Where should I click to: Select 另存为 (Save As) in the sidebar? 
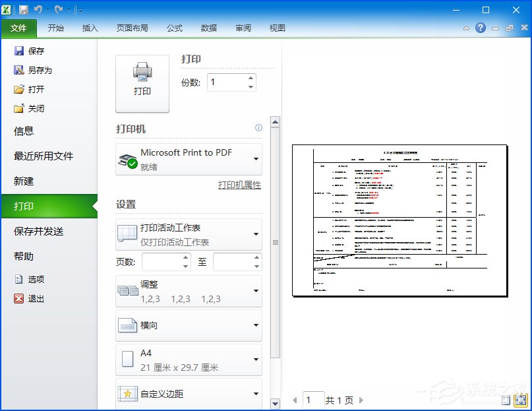36,70
